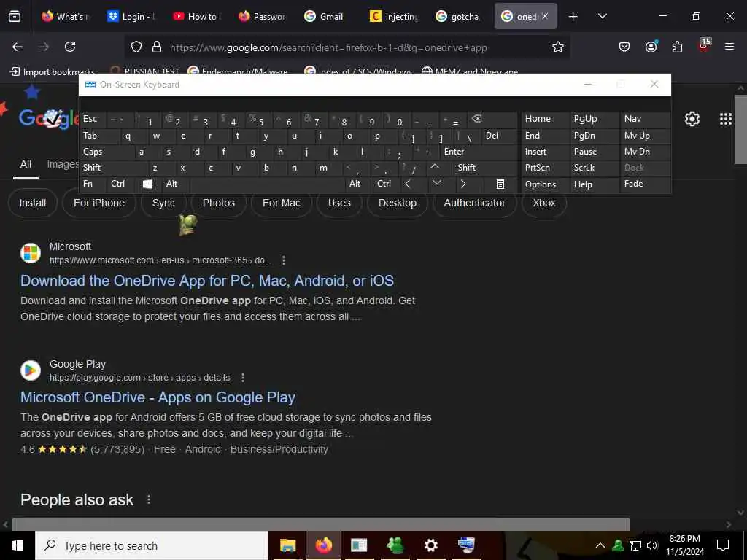The width and height of the screenshot is (747, 560).
Task: Toggle ScrLk key on On-Screen Keyboard
Action: point(595,168)
